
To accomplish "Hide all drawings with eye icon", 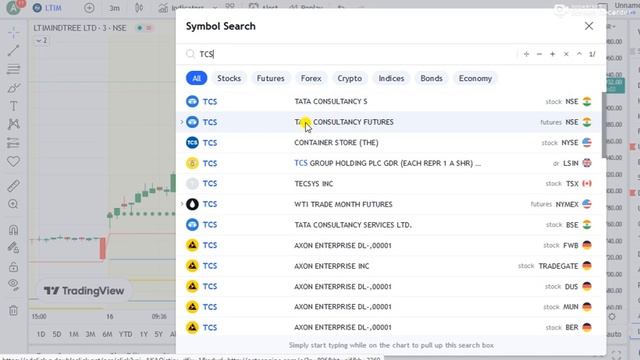I will pyautogui.click(x=13, y=285).
